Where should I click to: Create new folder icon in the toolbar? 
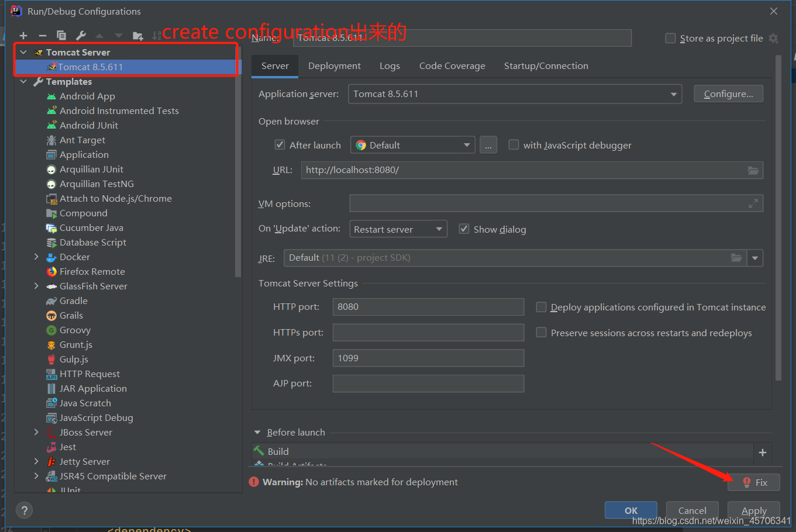[x=138, y=36]
